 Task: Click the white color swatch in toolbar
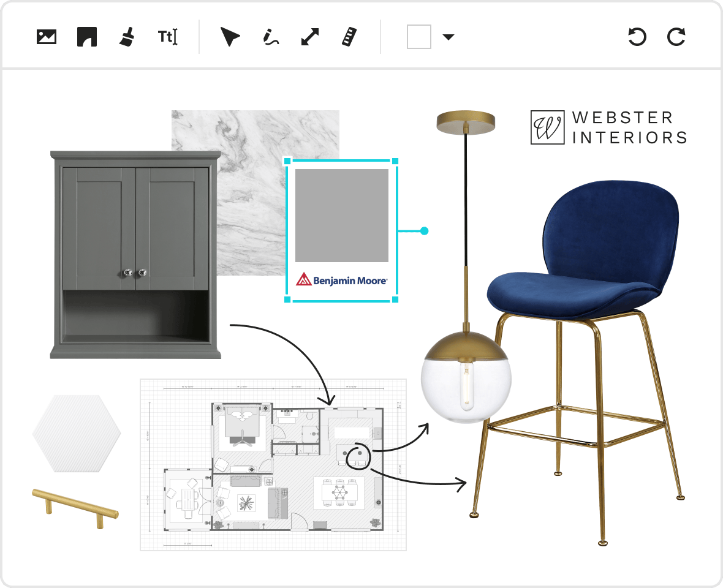coord(419,37)
